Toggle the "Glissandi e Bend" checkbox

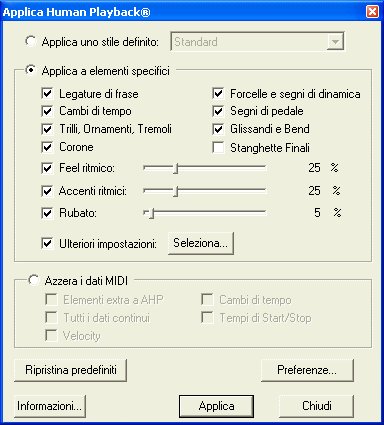click(218, 129)
